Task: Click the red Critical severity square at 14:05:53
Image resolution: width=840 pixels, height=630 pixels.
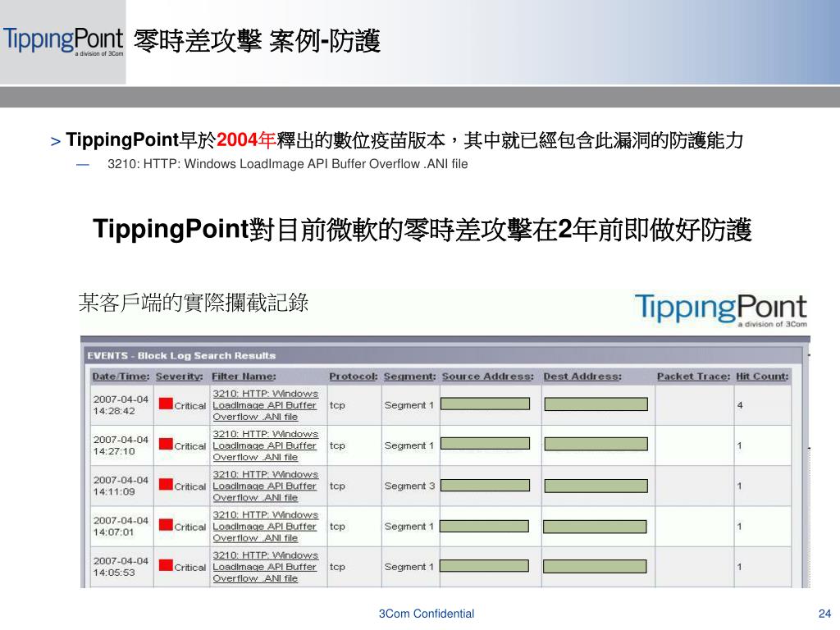Action: (x=166, y=565)
